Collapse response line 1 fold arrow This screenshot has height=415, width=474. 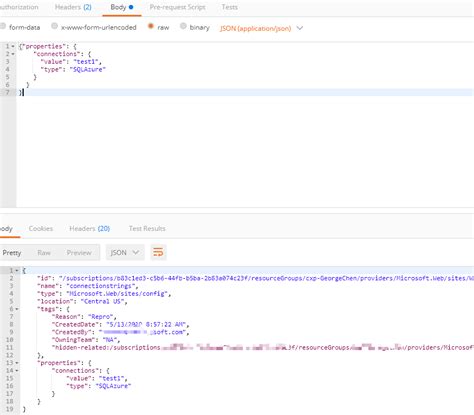(17, 270)
